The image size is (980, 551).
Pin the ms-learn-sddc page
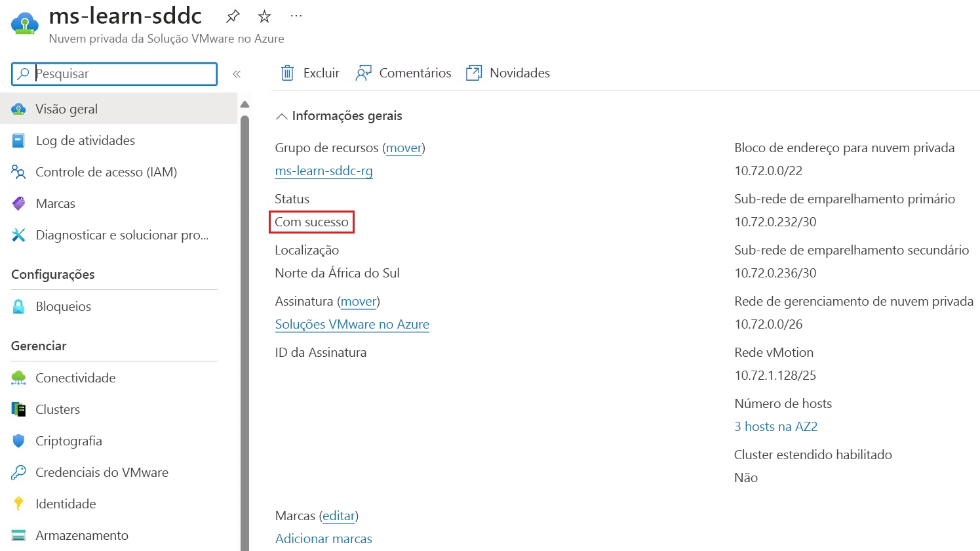click(233, 15)
